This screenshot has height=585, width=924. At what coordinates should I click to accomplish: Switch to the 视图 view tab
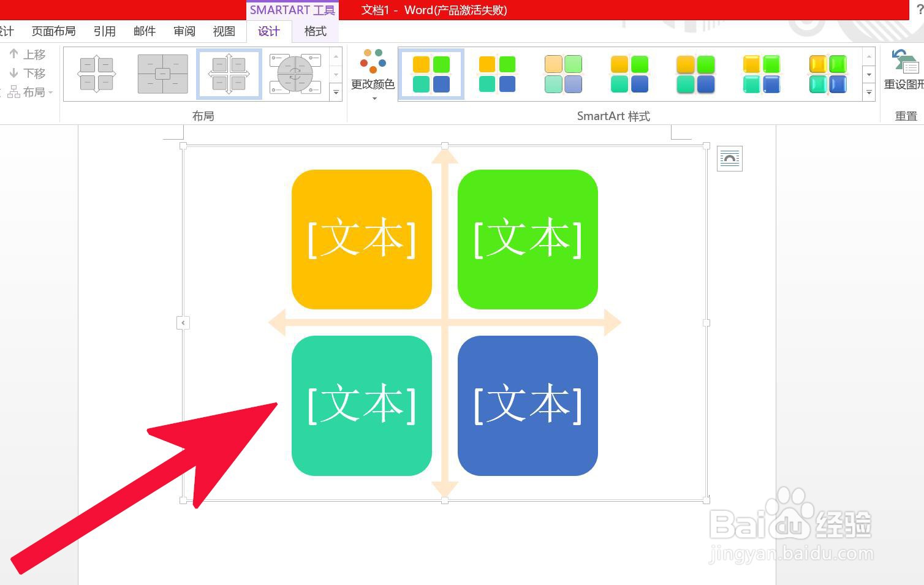pos(224,31)
